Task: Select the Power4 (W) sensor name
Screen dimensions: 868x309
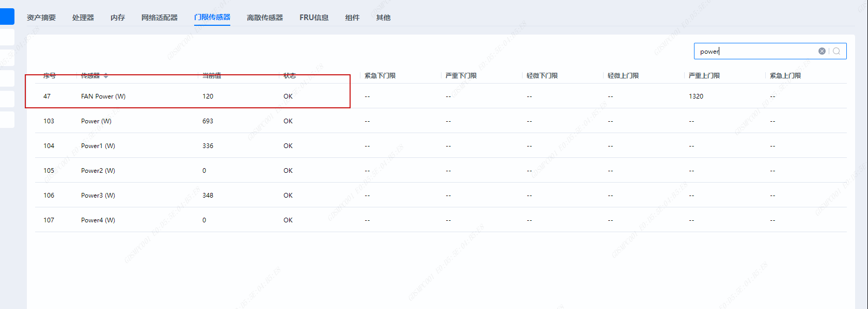Action: click(98, 220)
